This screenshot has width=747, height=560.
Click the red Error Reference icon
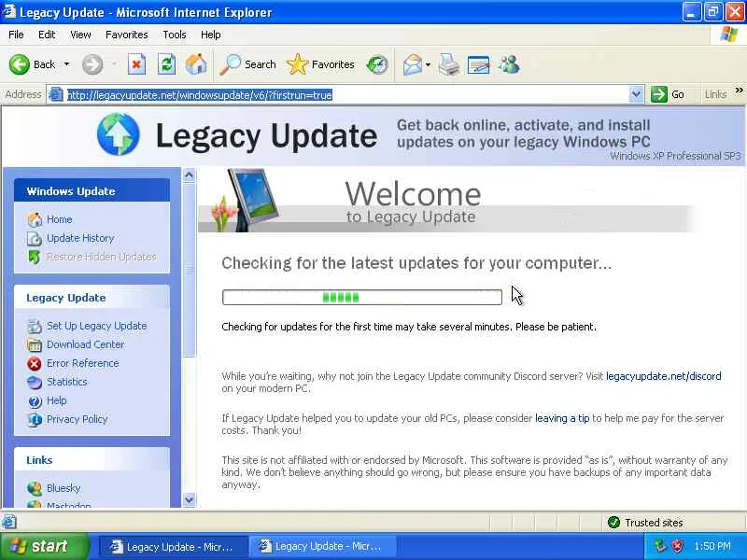[x=35, y=363]
